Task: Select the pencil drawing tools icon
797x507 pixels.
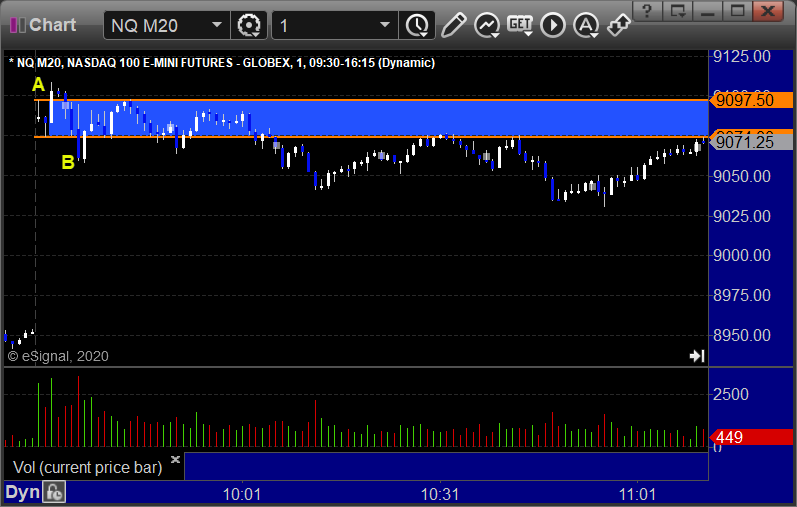Action: tap(453, 25)
